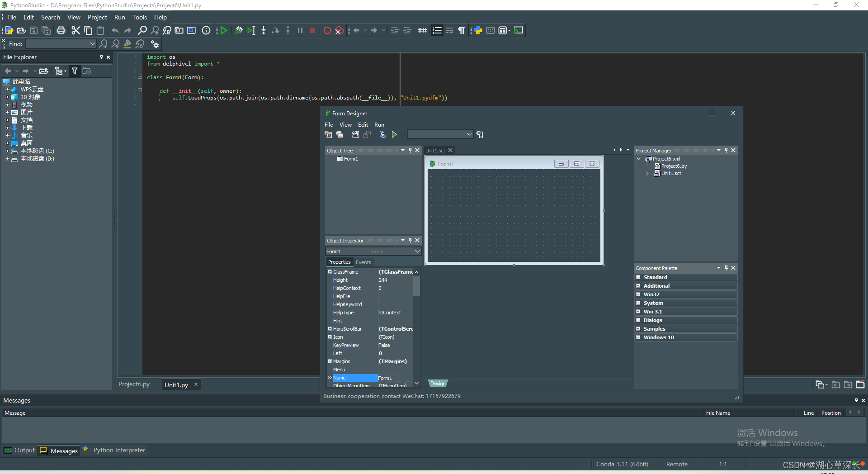
Task: Expand Unit1.sct in the Project Manager
Action: (x=647, y=173)
